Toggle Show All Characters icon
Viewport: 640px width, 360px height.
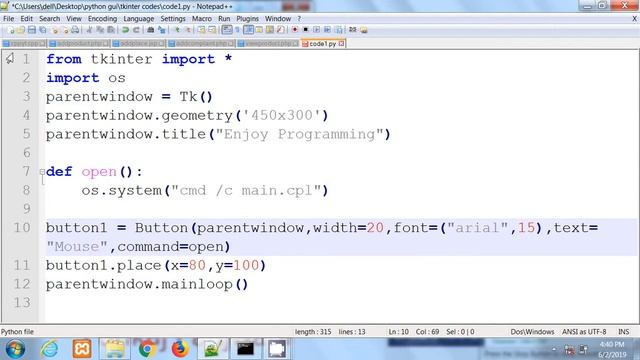point(237,30)
